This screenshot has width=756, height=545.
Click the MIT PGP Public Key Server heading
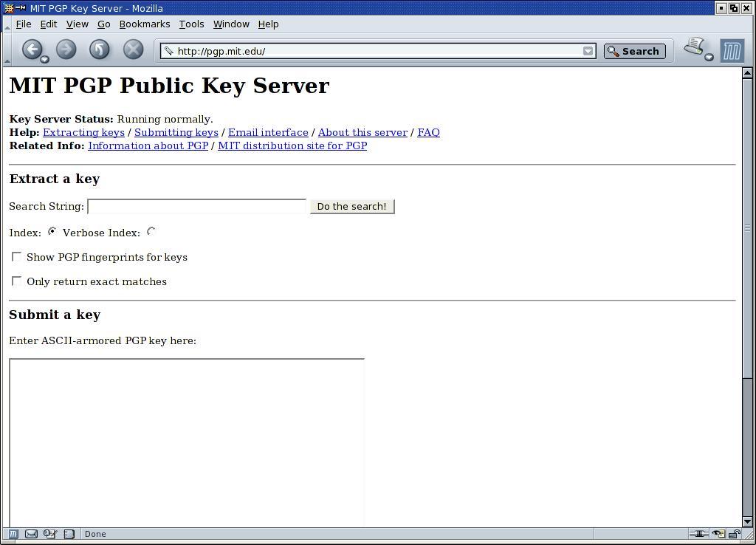[169, 86]
